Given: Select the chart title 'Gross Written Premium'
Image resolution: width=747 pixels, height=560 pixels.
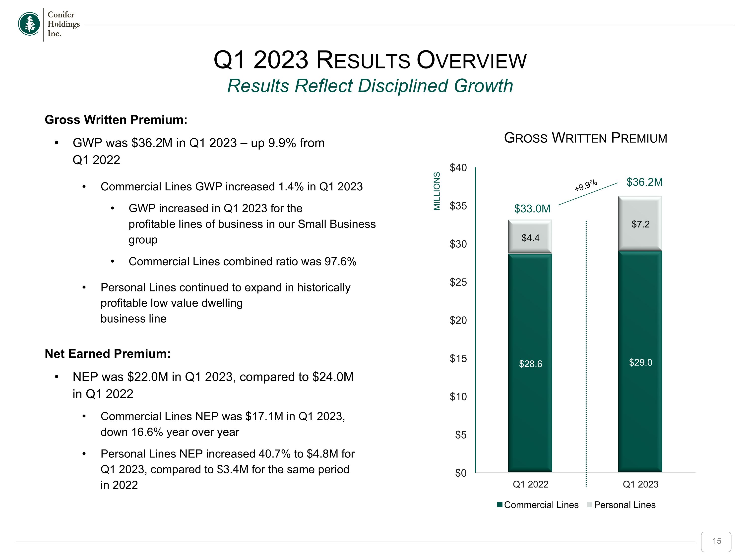Looking at the screenshot, I should (586, 138).
